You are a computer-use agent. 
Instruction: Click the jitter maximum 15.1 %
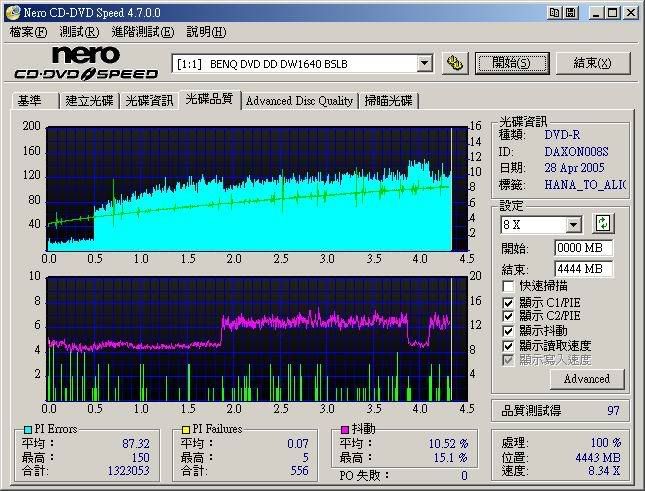[x=451, y=457]
